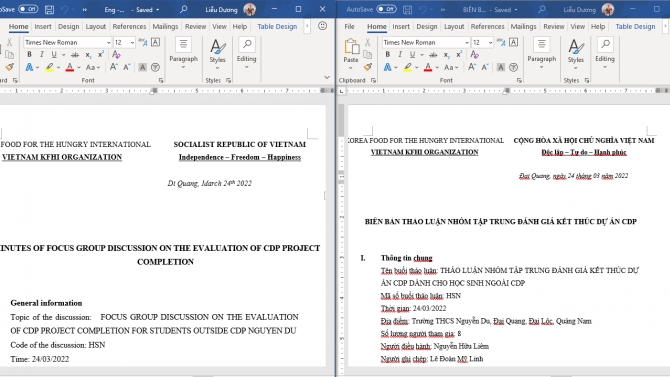Viewport: 670px width, 377px height.
Task: Apply Subscript in the left Word window
Action: pyautogui.click(x=88, y=55)
